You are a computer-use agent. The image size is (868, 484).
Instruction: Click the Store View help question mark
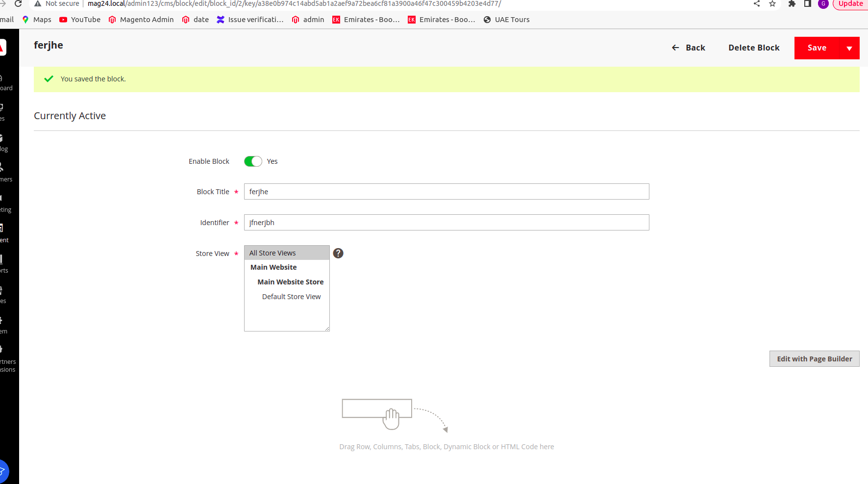[338, 253]
